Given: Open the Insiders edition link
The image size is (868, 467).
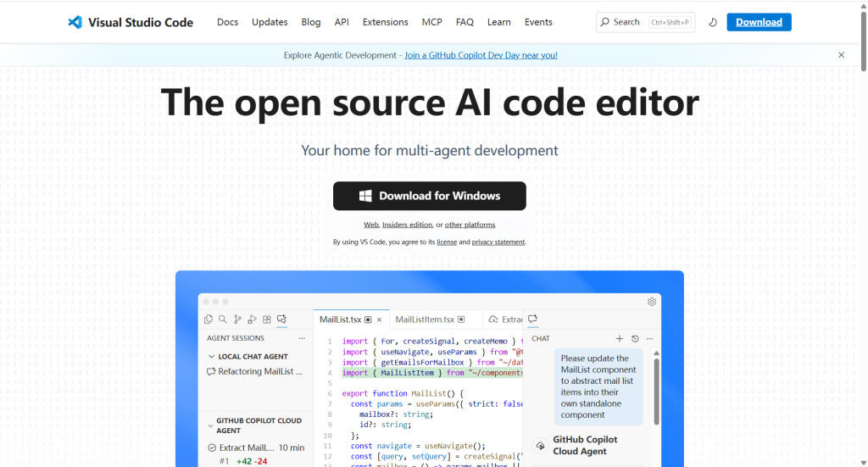Looking at the screenshot, I should 407,225.
